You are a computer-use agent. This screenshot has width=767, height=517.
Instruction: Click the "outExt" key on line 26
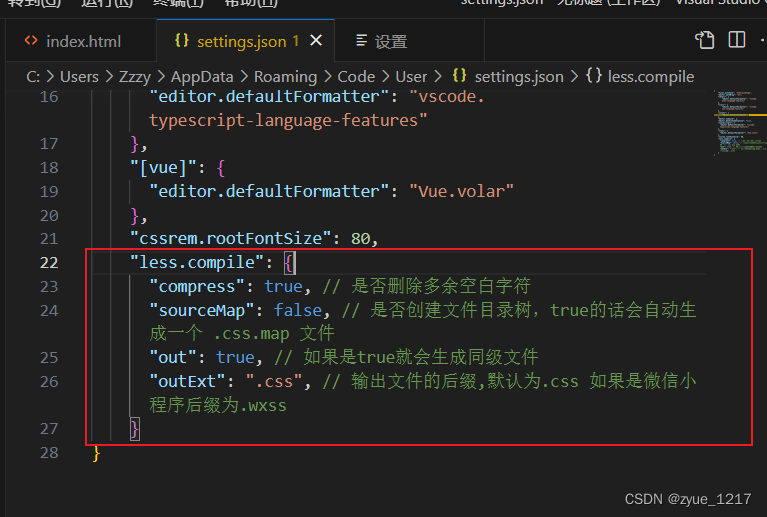point(187,381)
